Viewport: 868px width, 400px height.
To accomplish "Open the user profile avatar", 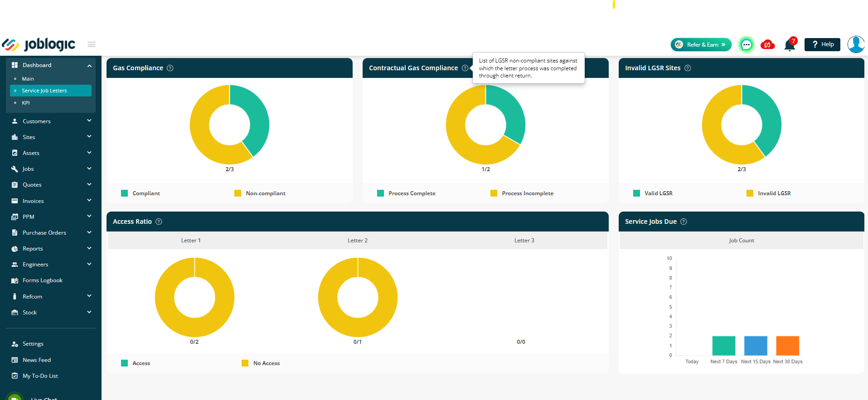I will click(856, 44).
